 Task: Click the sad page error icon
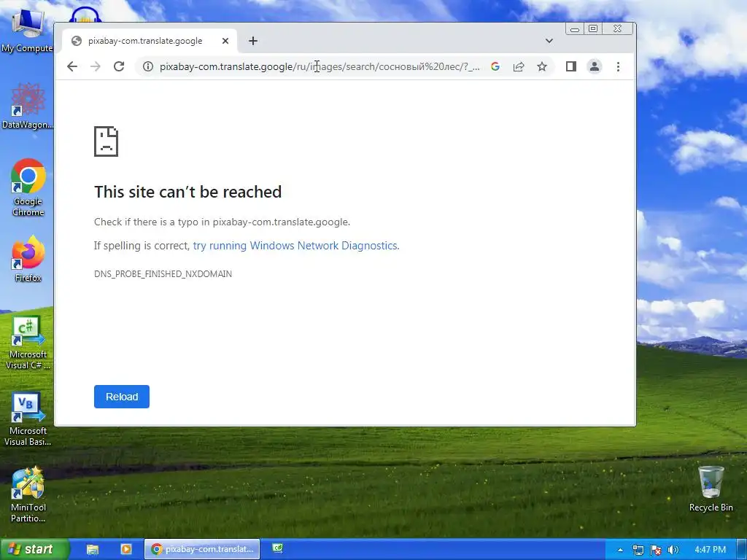point(106,141)
